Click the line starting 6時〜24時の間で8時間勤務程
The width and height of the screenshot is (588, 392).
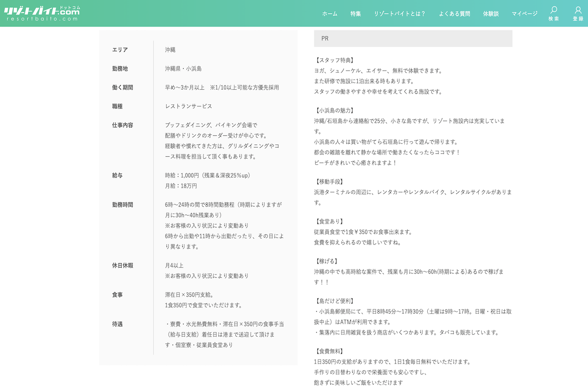(223, 204)
